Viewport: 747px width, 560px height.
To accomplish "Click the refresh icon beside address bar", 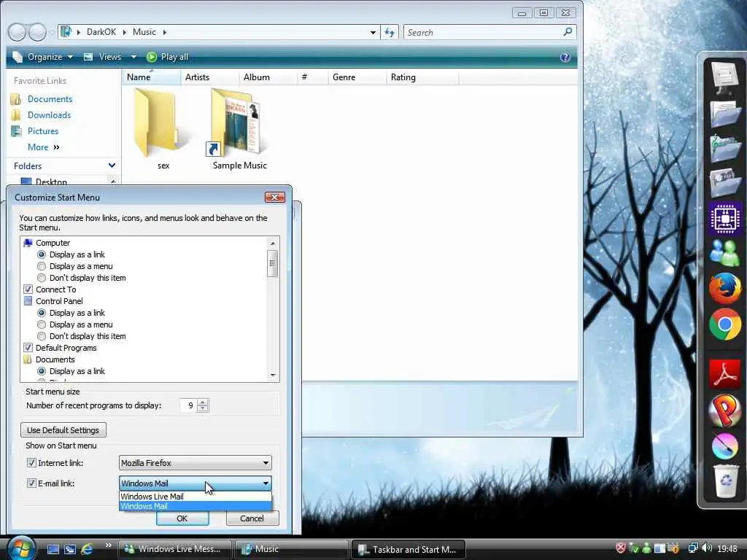I will (390, 32).
